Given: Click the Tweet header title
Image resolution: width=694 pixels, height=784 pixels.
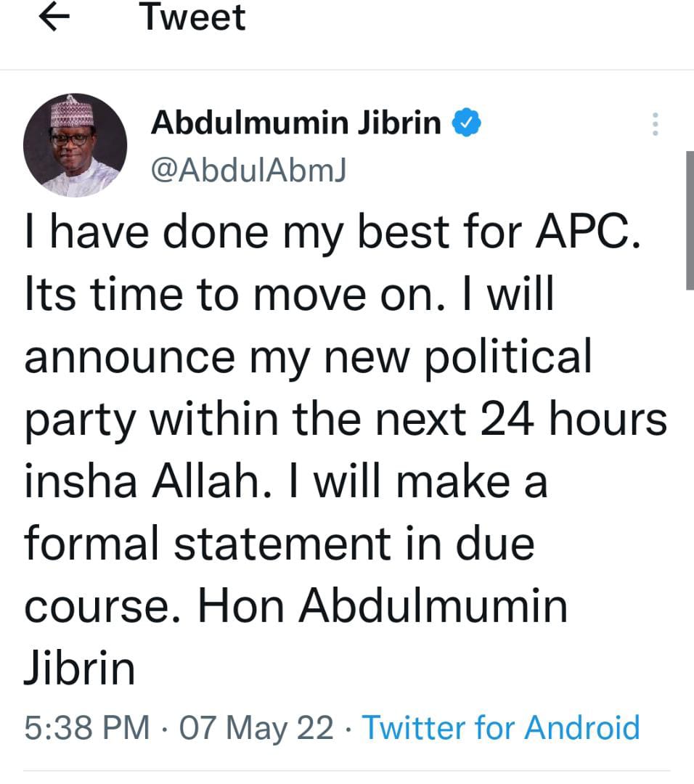Looking at the screenshot, I should coord(193,17).
